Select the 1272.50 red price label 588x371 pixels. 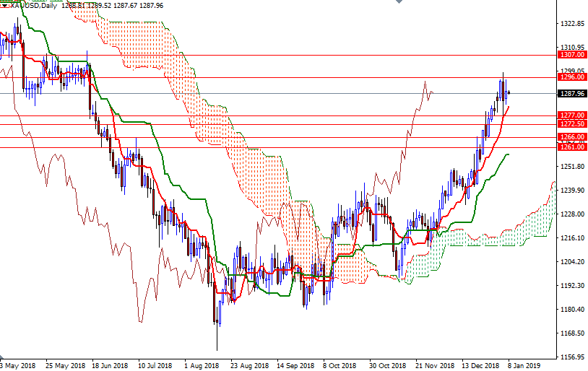pos(571,124)
